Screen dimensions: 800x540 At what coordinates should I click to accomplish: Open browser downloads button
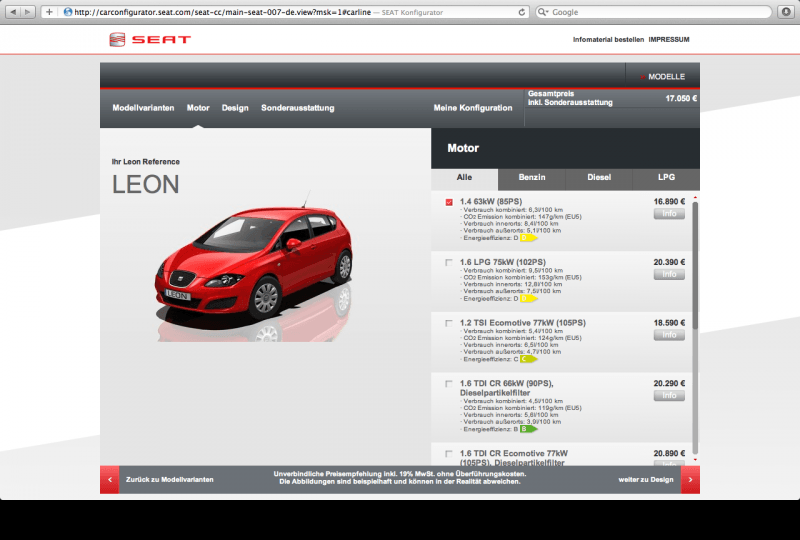[786, 12]
